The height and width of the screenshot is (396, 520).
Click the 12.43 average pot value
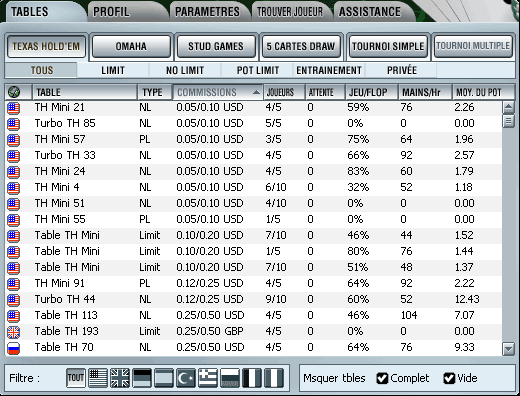coord(467,299)
